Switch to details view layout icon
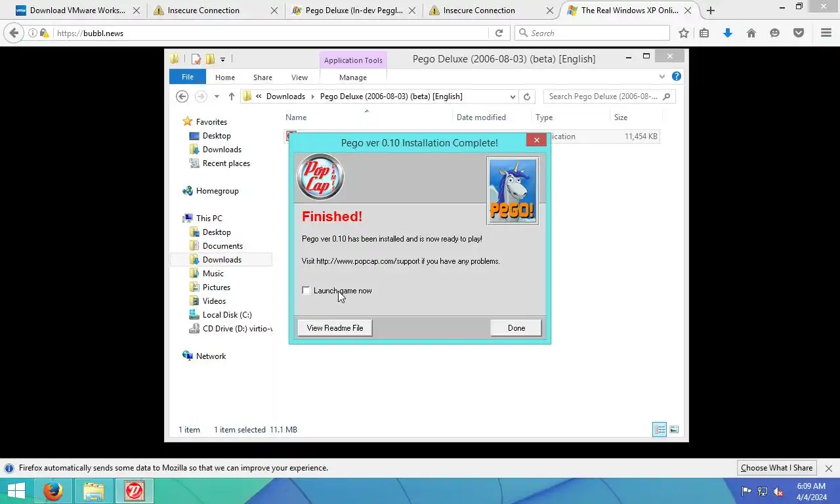 [x=660, y=430]
